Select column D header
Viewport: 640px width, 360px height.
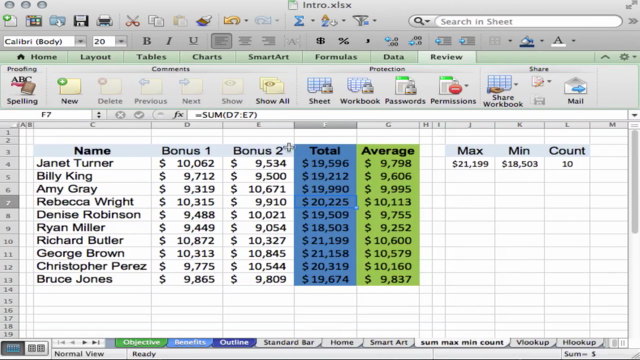tap(187, 125)
